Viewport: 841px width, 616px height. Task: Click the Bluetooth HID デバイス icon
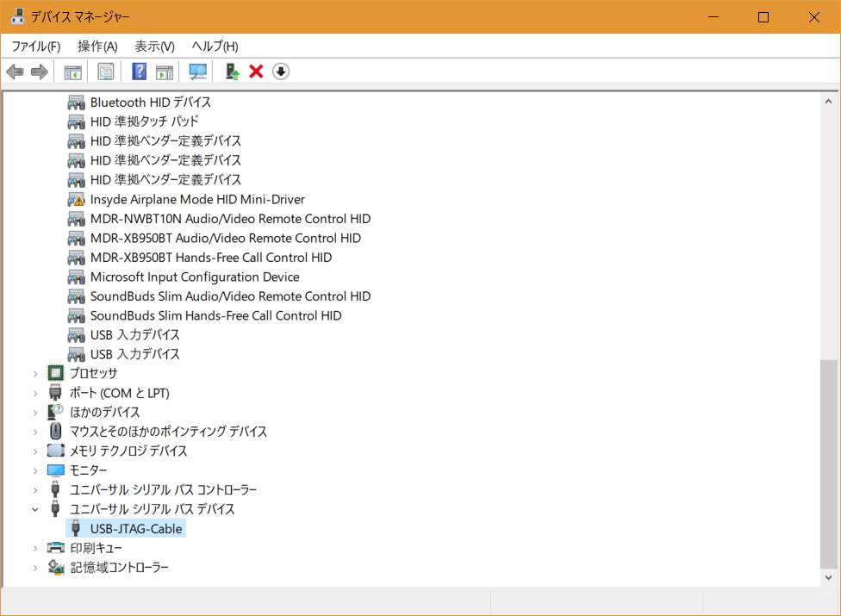(76, 103)
